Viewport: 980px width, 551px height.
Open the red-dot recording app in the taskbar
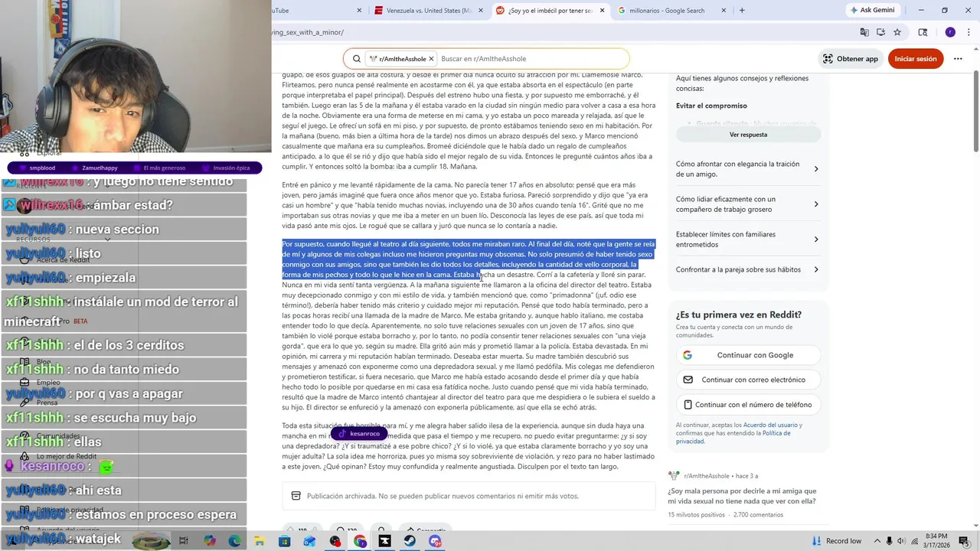coord(335,541)
